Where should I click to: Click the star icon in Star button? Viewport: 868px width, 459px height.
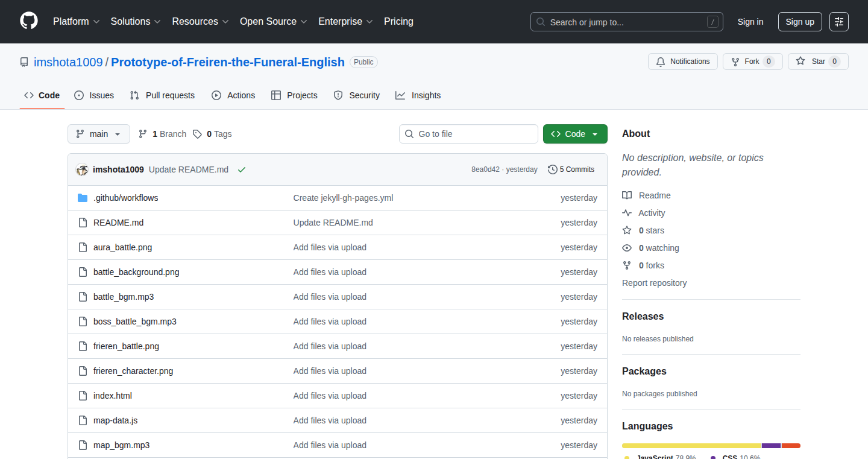800,62
